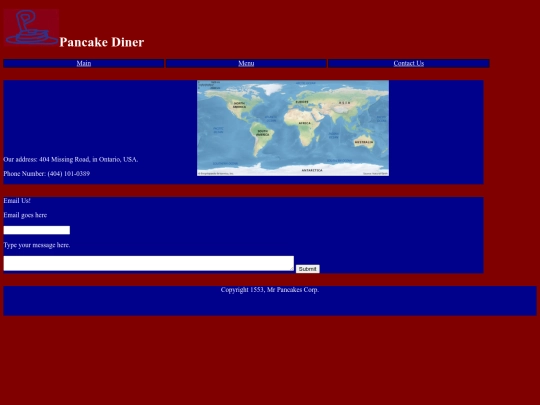Image resolution: width=540 pixels, height=405 pixels.
Task: Click the Copyright 1553 footer text
Action: (270, 290)
